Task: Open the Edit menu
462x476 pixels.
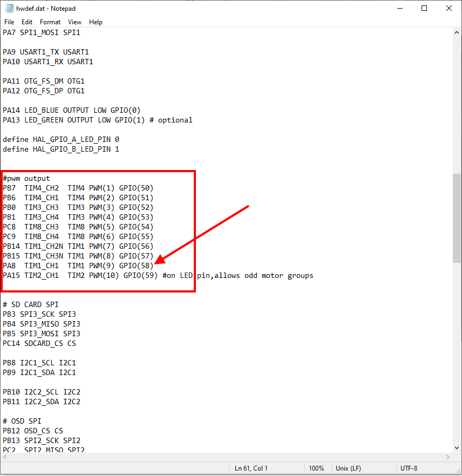Action: click(x=26, y=22)
